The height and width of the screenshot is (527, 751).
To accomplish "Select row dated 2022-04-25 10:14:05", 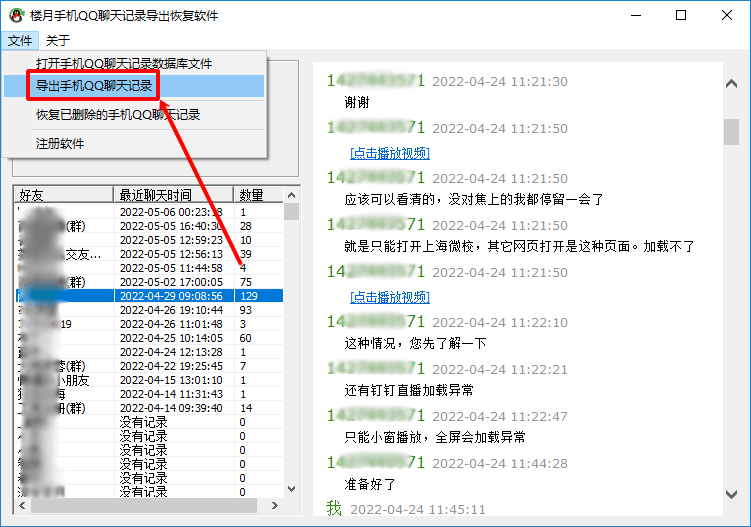I will click(149, 338).
